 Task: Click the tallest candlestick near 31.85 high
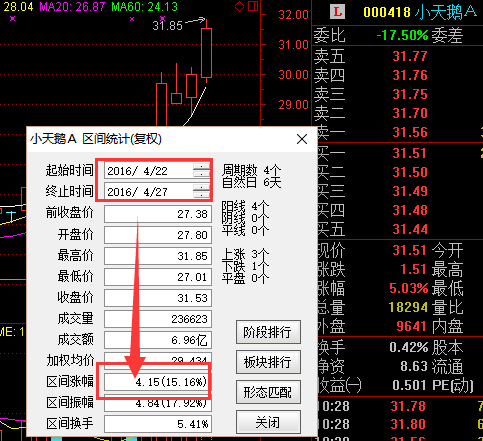[x=206, y=53]
